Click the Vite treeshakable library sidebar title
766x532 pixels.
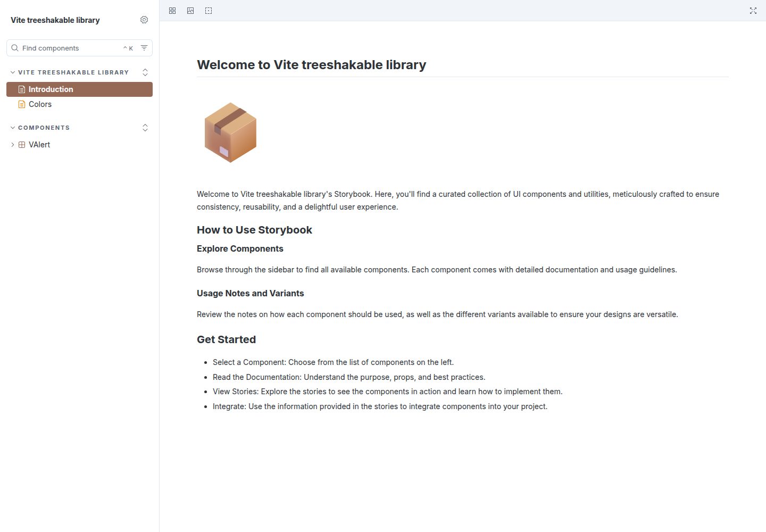coord(55,20)
